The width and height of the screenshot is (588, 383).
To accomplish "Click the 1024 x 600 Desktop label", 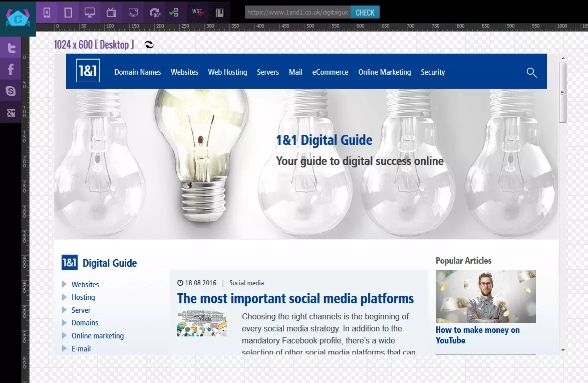I will coord(94,45).
